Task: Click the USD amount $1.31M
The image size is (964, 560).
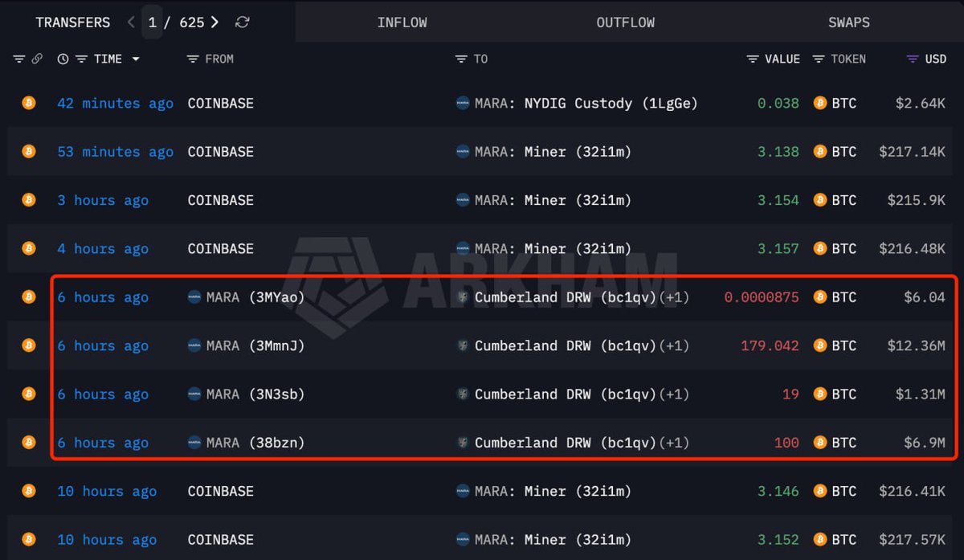Action: [x=921, y=394]
